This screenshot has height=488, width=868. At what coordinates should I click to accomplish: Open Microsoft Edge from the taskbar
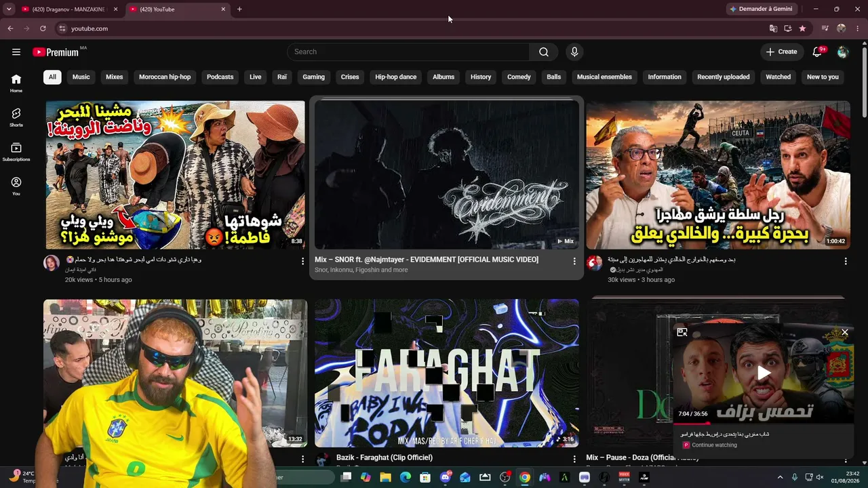coord(406,477)
